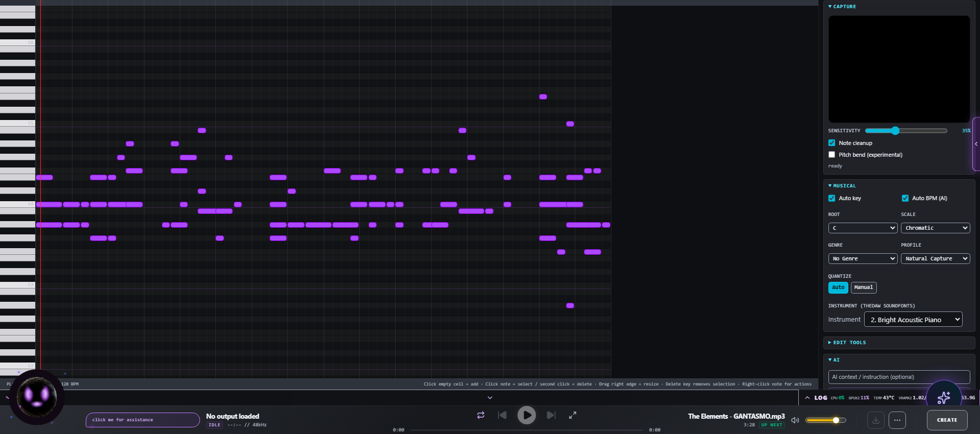
Task: Open the three-dot more options menu
Action: (x=897, y=420)
